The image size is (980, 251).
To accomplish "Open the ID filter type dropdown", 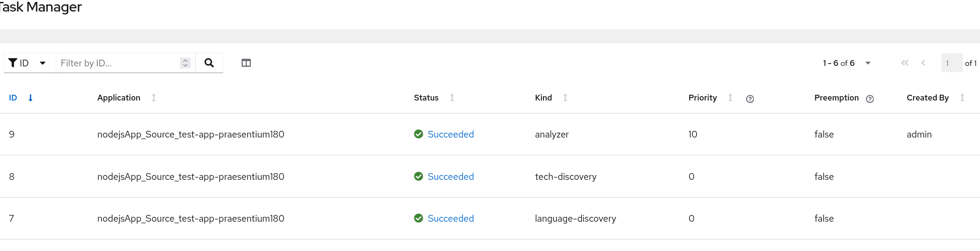I will 28,63.
